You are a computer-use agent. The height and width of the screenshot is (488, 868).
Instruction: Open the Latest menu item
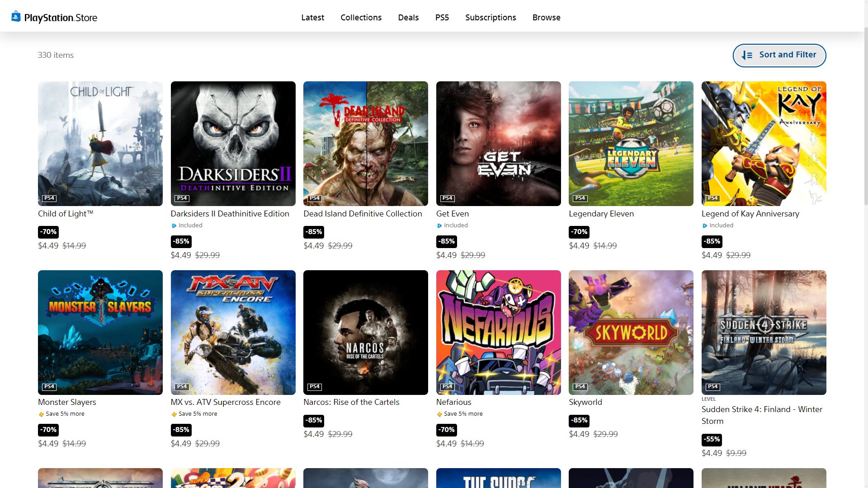pos(312,18)
